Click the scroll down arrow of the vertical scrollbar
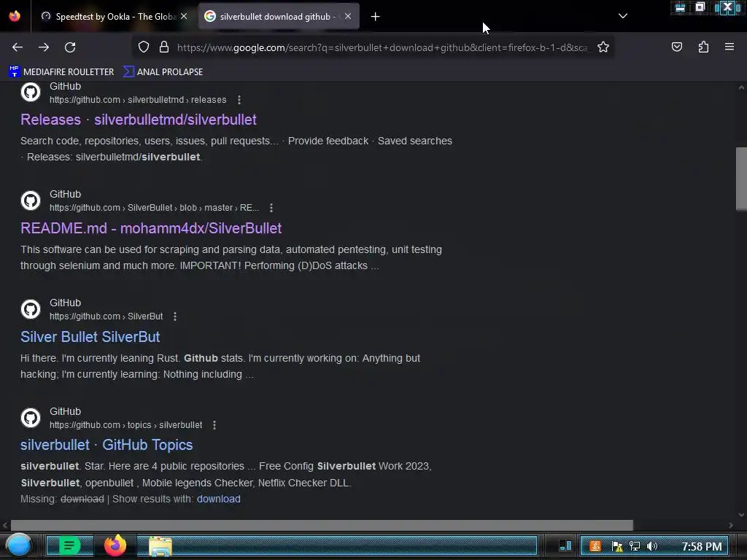Screen dimensions: 747x560 [741, 515]
